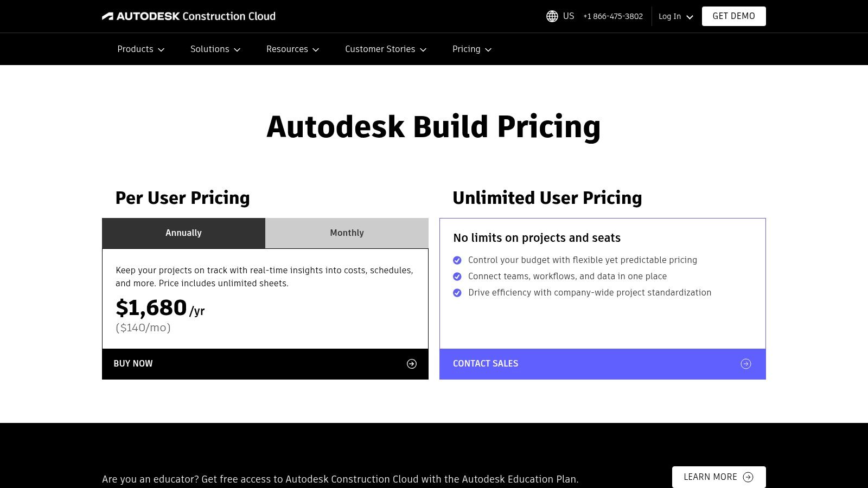The width and height of the screenshot is (868, 488).
Task: Click the GET DEMO button
Action: click(733, 16)
